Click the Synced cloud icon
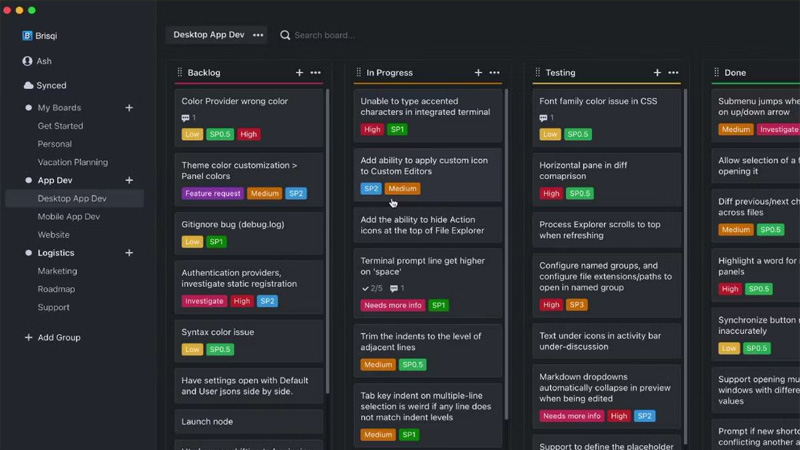This screenshot has width=800, height=450. coord(28,86)
